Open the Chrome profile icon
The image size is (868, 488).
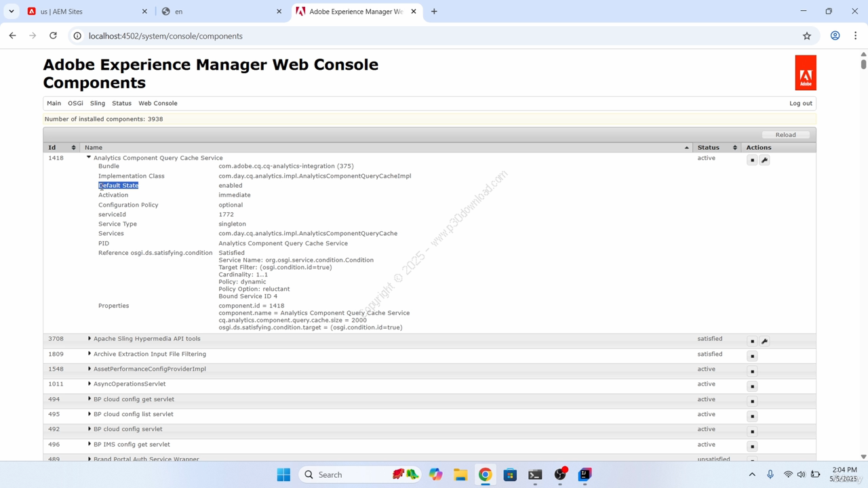point(835,36)
